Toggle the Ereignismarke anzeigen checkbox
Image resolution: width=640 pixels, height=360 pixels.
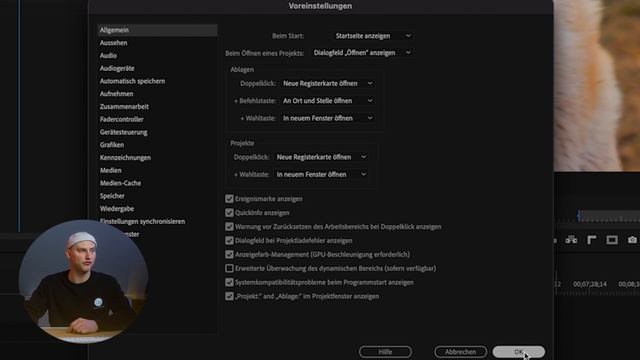click(229, 199)
